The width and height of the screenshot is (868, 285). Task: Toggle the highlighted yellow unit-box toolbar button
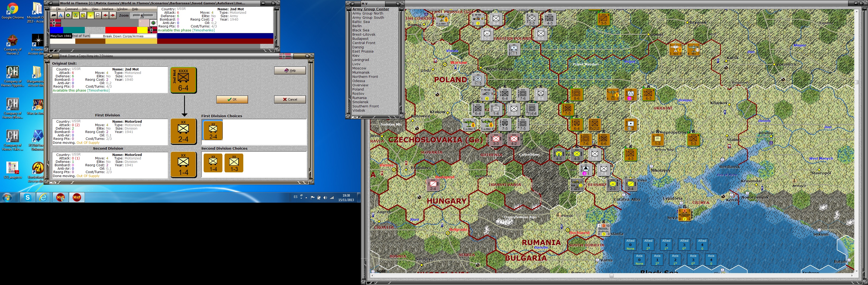pos(76,16)
